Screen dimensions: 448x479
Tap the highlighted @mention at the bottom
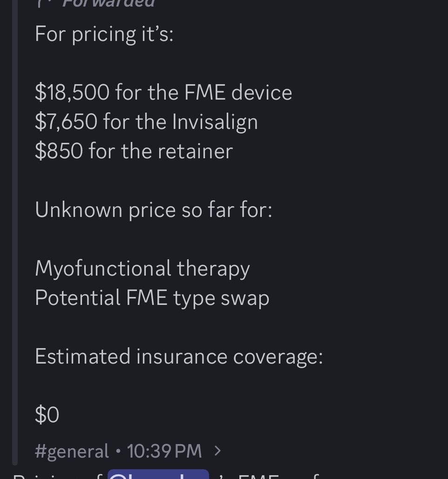(158, 474)
